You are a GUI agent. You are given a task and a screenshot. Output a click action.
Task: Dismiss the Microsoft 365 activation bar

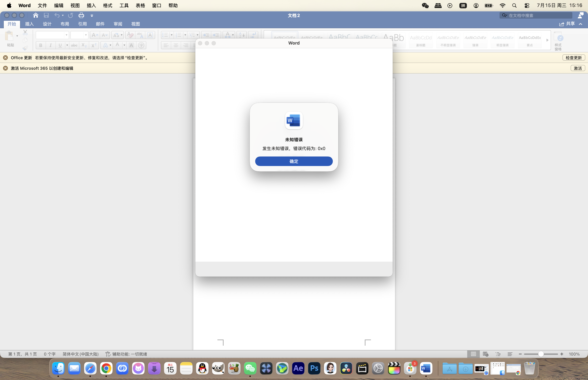click(x=5, y=68)
